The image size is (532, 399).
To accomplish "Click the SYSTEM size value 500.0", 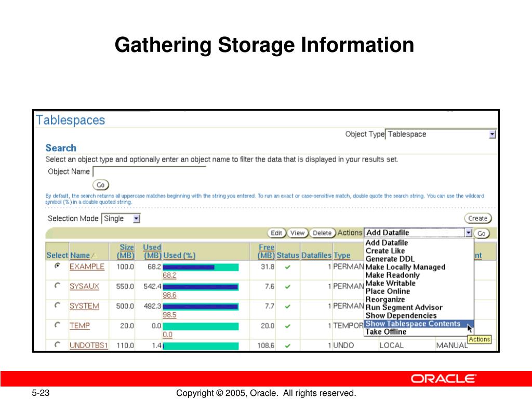I will coord(125,306).
